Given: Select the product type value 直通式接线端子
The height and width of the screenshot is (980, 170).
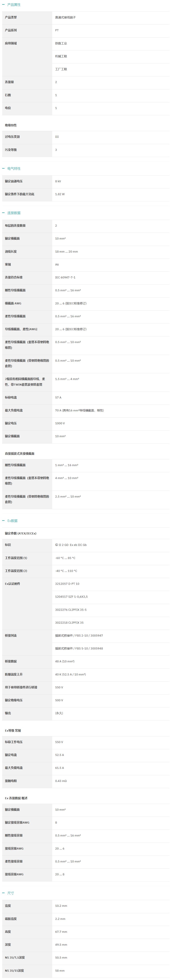Looking at the screenshot, I should click(x=65, y=17).
